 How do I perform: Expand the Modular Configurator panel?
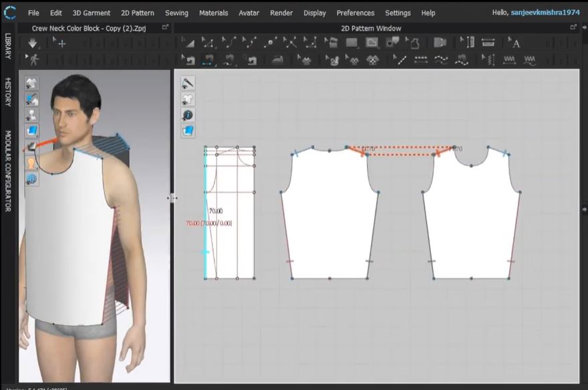(x=8, y=171)
